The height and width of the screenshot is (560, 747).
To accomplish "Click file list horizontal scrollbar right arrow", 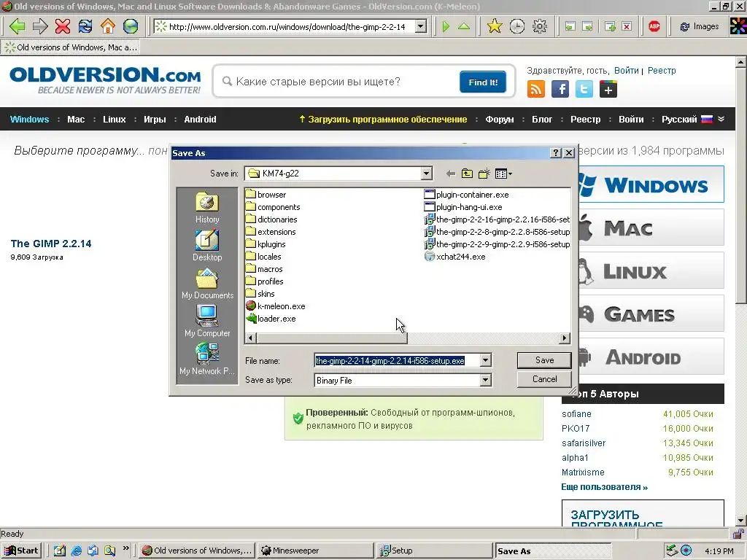I will coord(565,338).
